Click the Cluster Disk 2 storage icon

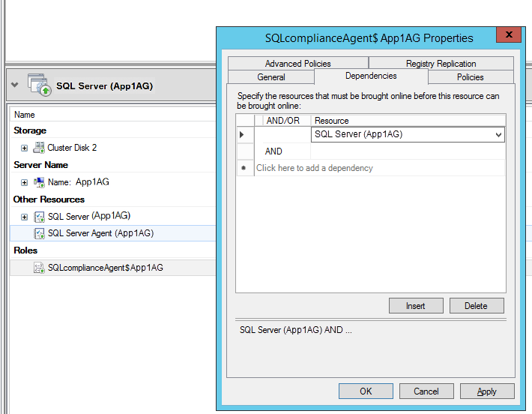click(39, 148)
